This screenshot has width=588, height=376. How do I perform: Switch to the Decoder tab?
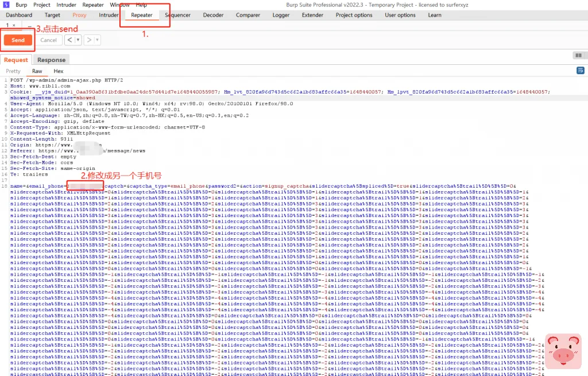pos(214,15)
